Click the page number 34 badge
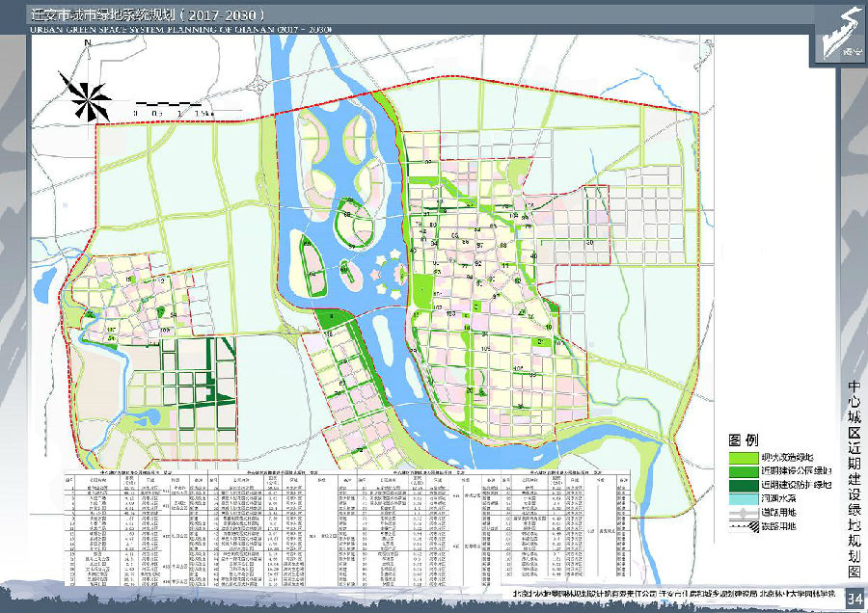Screen dimensions: 868x613 pyautogui.click(x=854, y=600)
